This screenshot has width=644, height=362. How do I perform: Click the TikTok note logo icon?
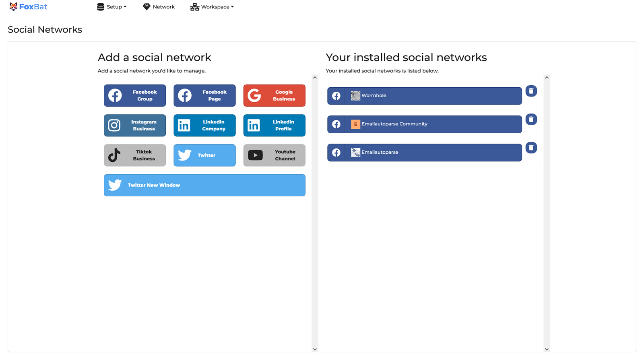point(114,155)
